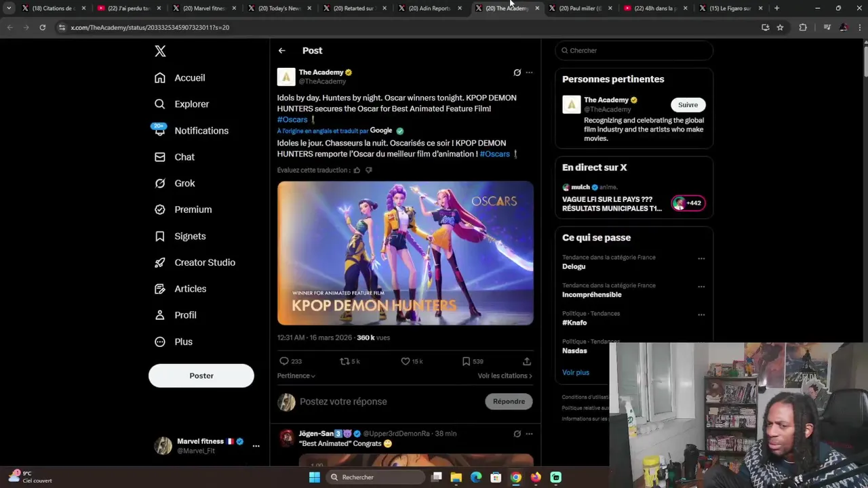Open the #Knafo trend
This screenshot has width=868, height=488.
point(574,323)
